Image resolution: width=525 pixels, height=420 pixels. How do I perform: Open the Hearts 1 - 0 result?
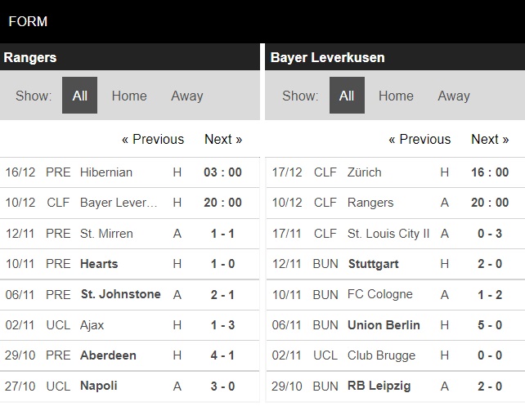coord(129,264)
